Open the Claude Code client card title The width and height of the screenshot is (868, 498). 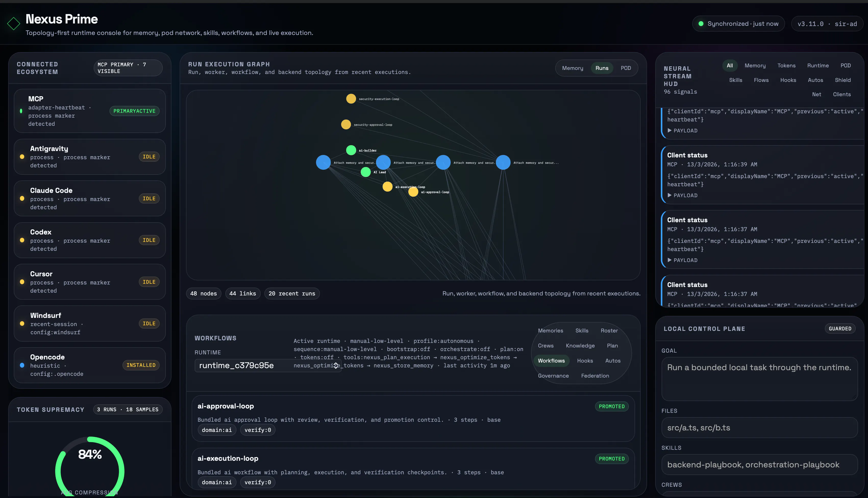pos(51,191)
